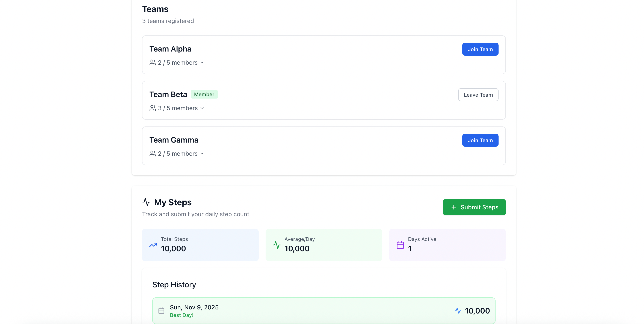Click the Team Gamma card title

tap(174, 140)
